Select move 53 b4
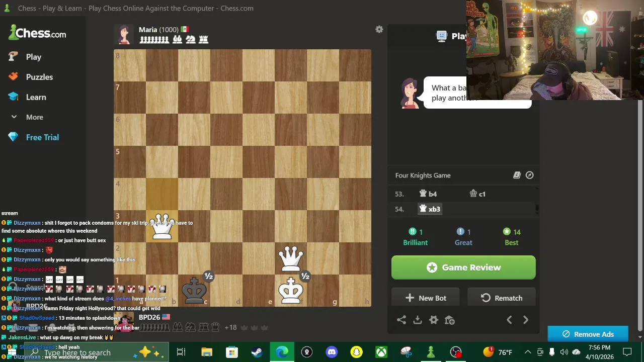 point(428,194)
